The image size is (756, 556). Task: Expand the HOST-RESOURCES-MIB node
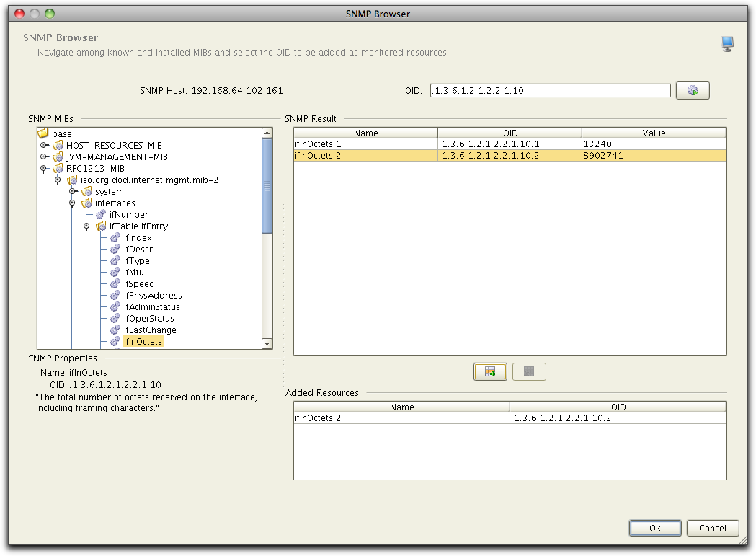(x=43, y=145)
